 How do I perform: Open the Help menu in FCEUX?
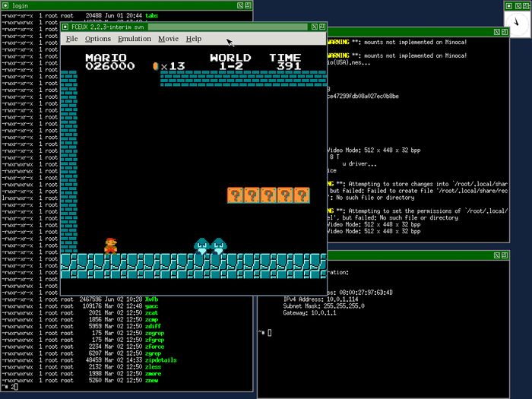(194, 39)
